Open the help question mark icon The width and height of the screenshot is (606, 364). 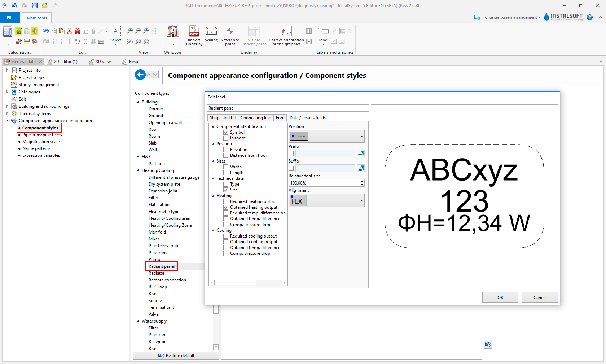[x=590, y=17]
